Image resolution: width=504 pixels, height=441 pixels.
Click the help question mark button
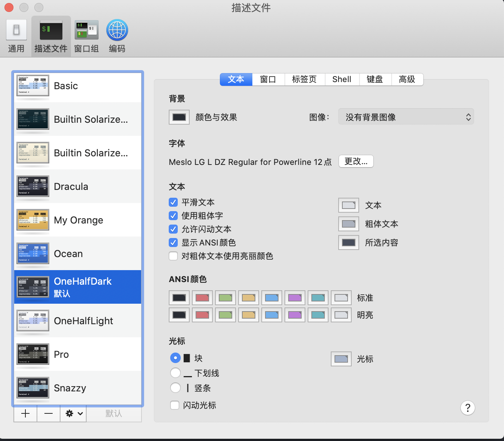click(x=468, y=408)
